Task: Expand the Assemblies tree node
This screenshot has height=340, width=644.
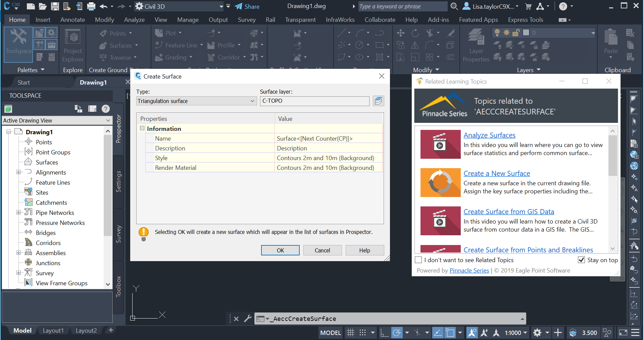Action: pos(19,253)
